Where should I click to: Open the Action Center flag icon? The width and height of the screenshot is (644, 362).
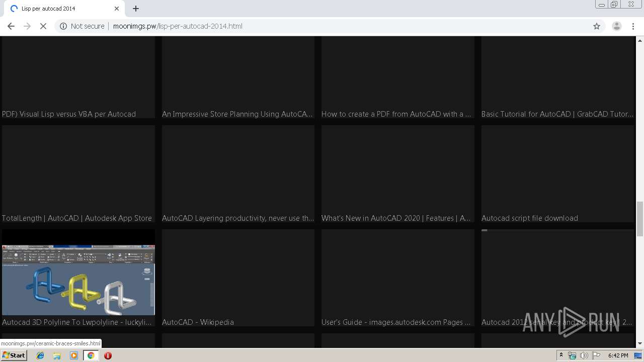(596, 355)
